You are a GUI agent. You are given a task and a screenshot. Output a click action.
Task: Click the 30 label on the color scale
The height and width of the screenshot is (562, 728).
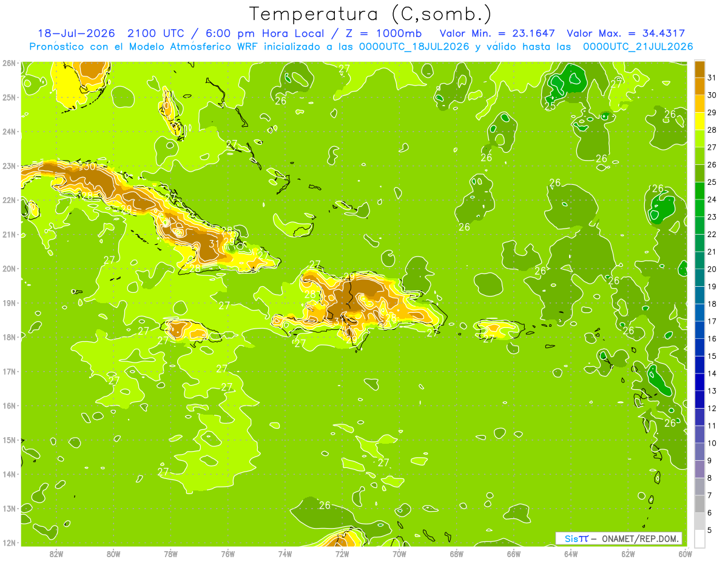pos(712,95)
